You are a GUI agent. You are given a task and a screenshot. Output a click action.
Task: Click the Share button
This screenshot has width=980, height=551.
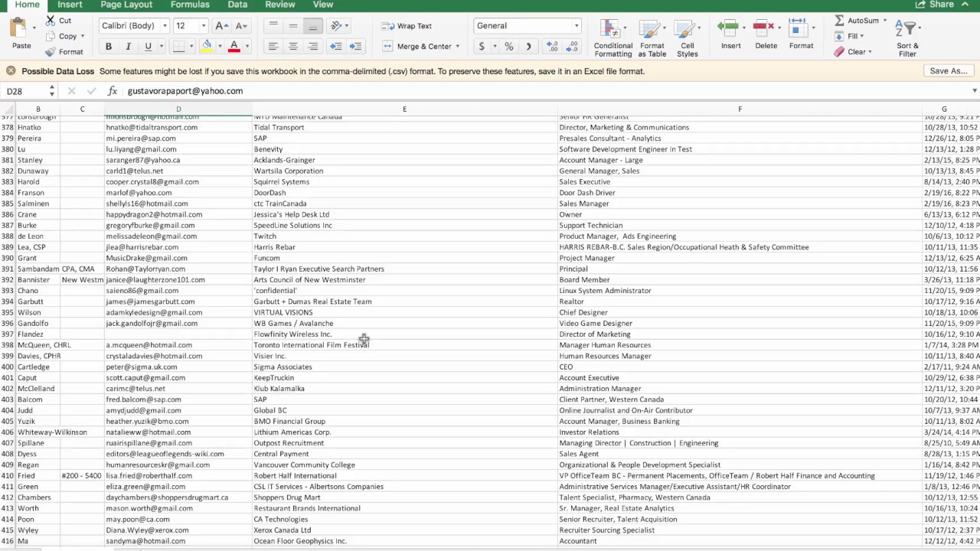pos(935,5)
